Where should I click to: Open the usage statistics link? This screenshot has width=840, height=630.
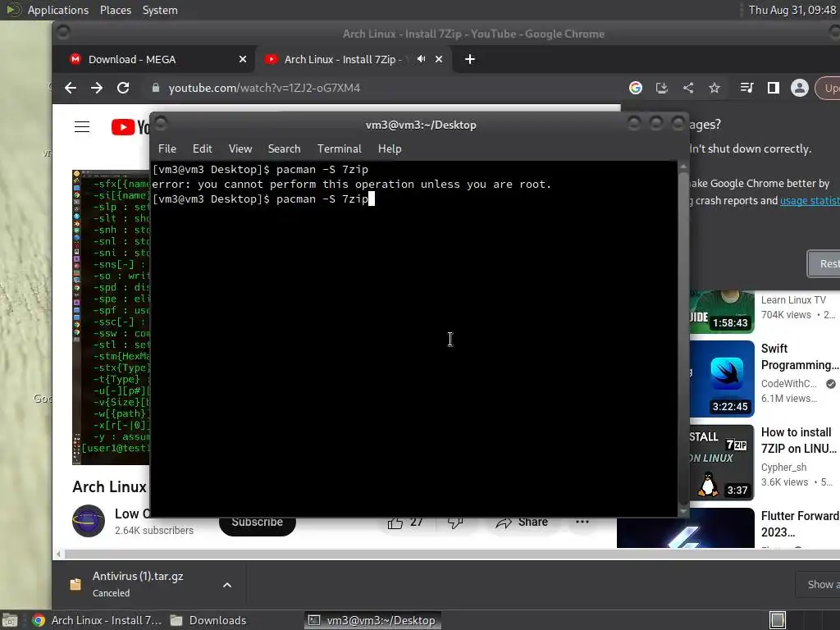(x=810, y=200)
